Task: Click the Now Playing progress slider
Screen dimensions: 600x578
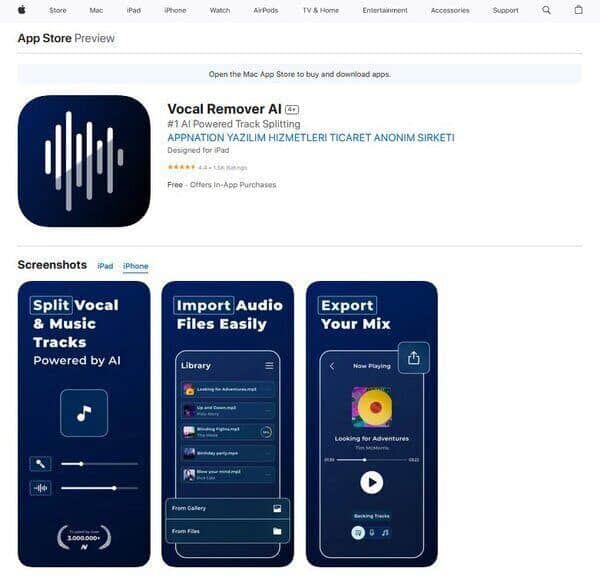Action: point(372,460)
